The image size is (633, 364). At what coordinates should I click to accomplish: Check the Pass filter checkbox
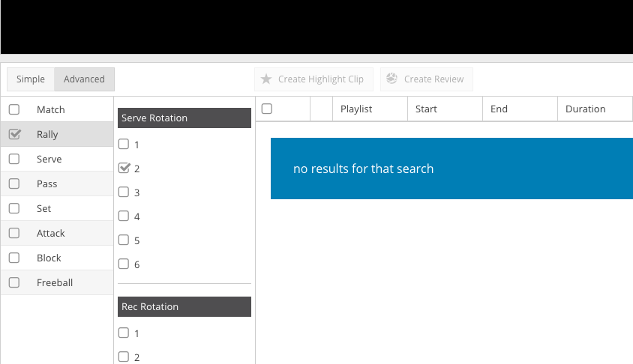[x=14, y=183]
